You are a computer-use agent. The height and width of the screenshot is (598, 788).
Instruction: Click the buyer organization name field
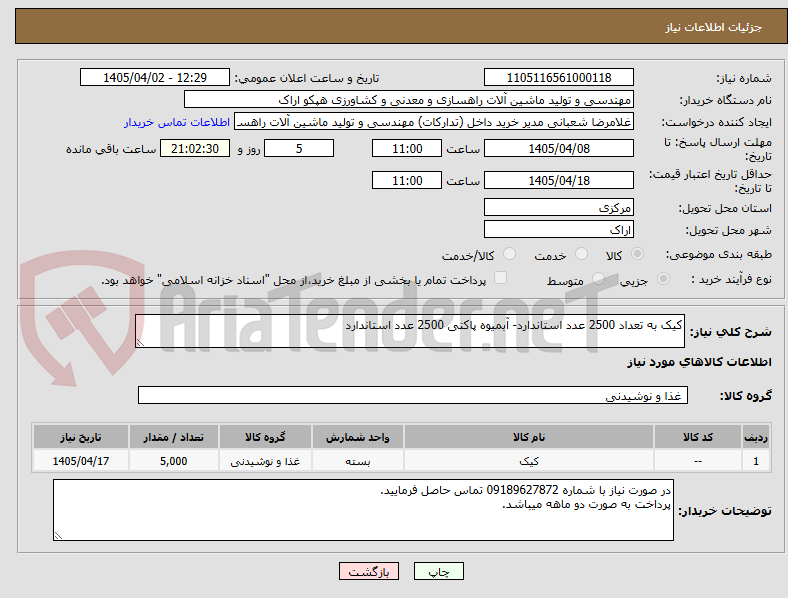(409, 99)
